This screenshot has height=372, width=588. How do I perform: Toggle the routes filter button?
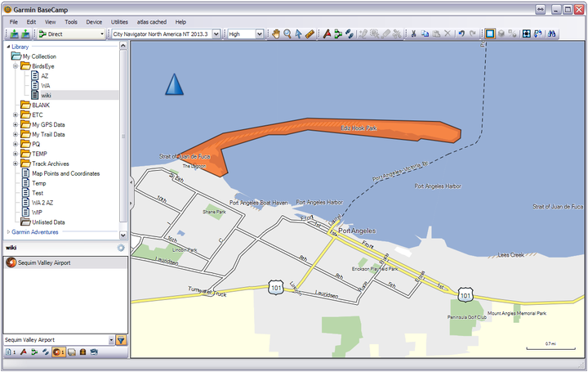tap(34, 352)
